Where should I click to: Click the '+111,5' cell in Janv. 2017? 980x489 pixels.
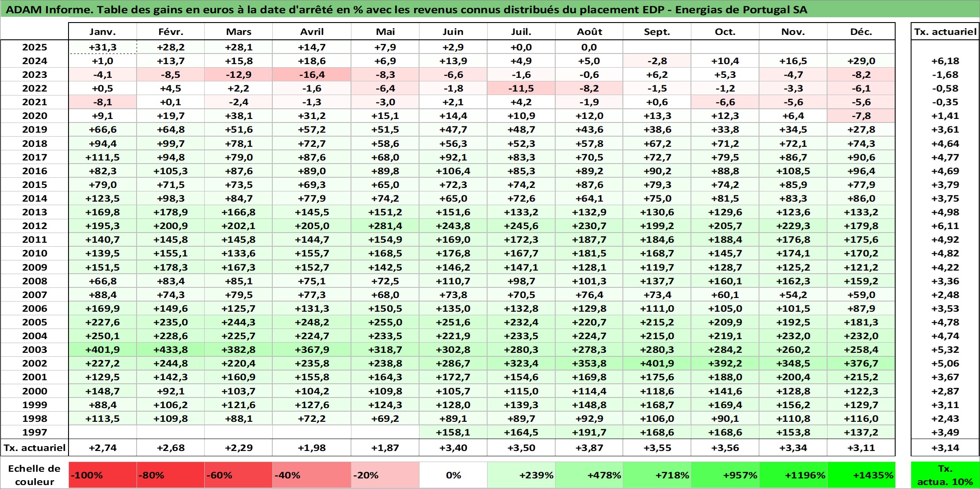pyautogui.click(x=103, y=157)
